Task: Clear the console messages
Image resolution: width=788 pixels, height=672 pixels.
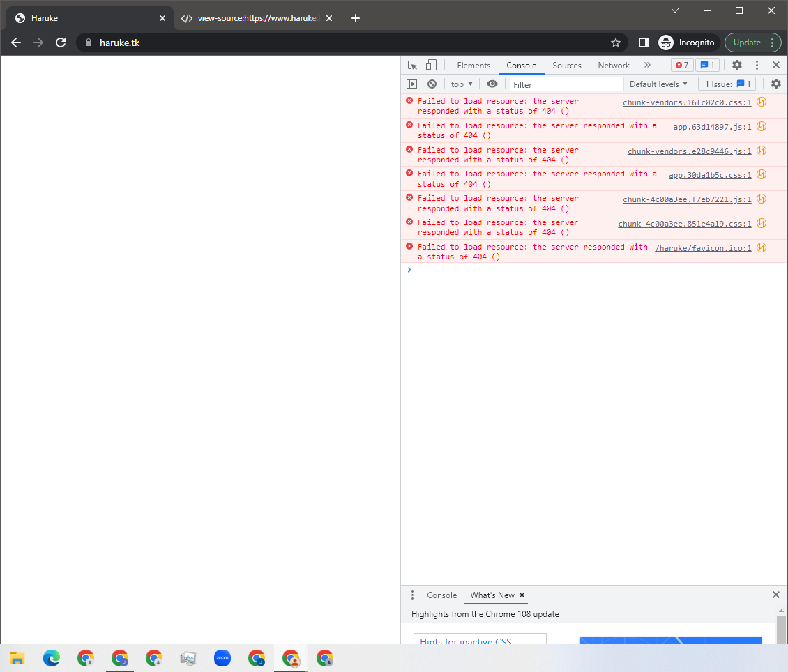Action: tap(432, 84)
